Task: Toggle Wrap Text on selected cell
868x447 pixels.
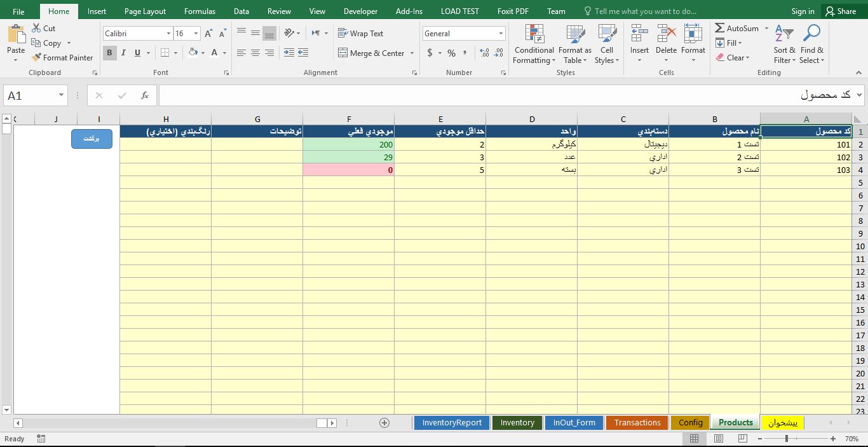Action: [x=360, y=34]
